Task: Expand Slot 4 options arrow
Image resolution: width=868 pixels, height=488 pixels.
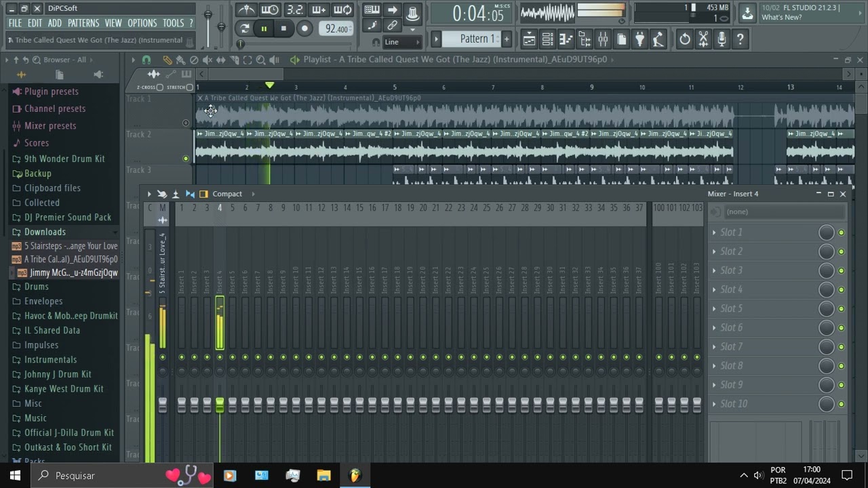Action: [714, 289]
